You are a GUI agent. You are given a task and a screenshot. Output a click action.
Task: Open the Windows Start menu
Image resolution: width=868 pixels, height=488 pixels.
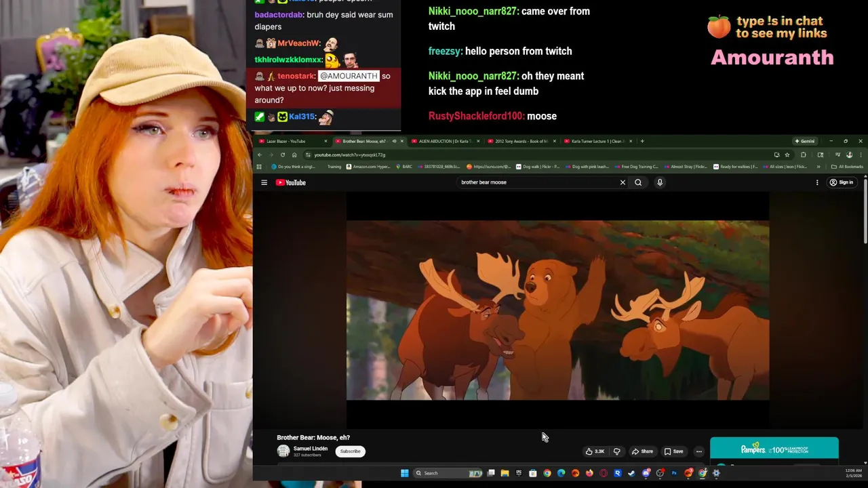coord(405,473)
